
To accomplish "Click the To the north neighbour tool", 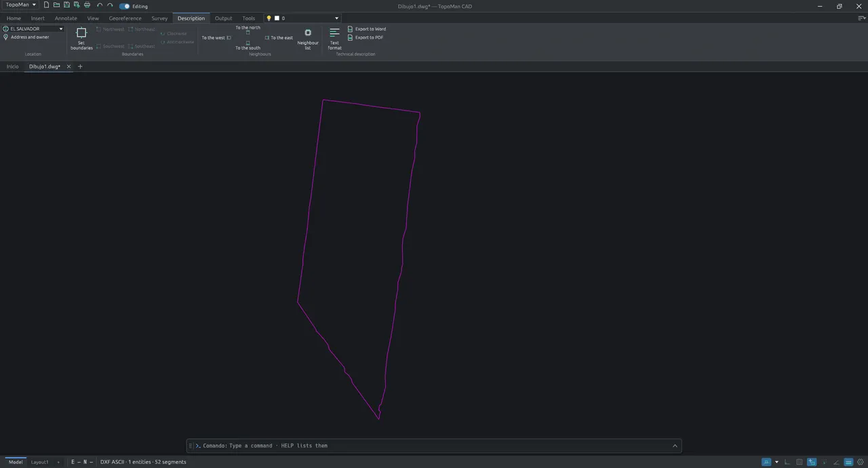I will coord(248,30).
